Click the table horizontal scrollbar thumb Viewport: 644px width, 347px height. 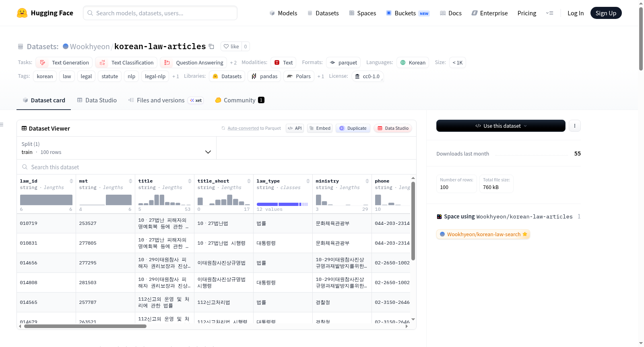[85, 326]
